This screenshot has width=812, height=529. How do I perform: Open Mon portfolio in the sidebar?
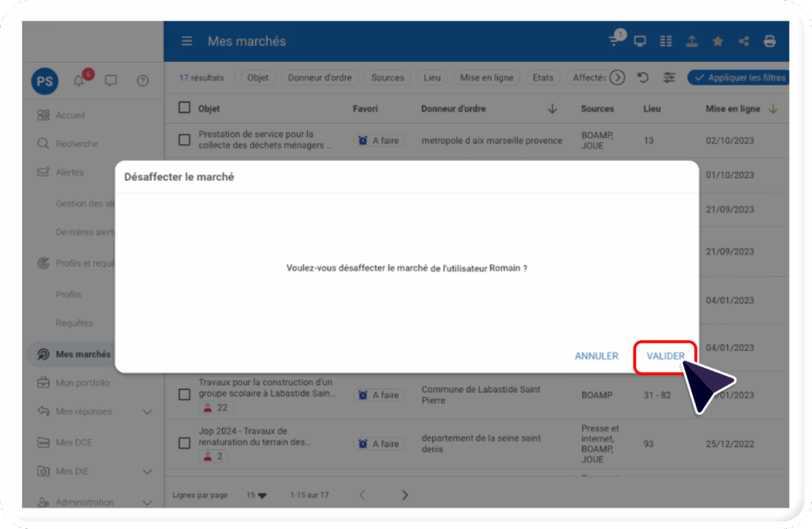pos(82,383)
